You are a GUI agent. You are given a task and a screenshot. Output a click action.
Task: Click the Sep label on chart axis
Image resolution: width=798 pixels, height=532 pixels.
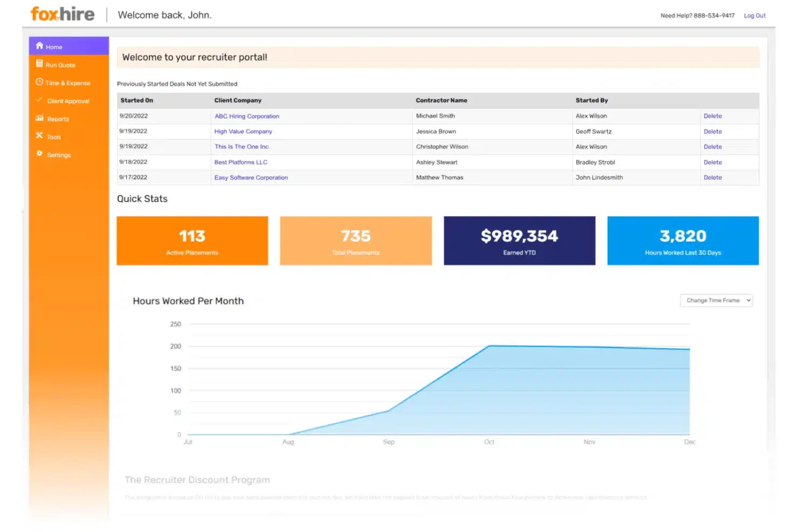(x=389, y=442)
